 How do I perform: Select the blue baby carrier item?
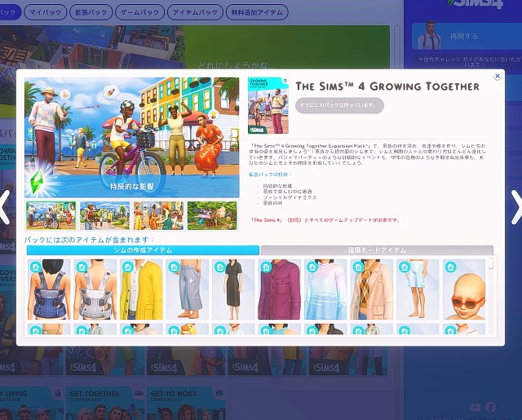coord(49,290)
